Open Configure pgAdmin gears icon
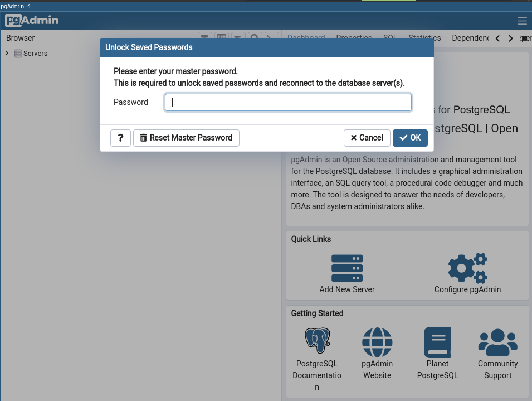Screen dimensions: 532x401 pos(467,268)
